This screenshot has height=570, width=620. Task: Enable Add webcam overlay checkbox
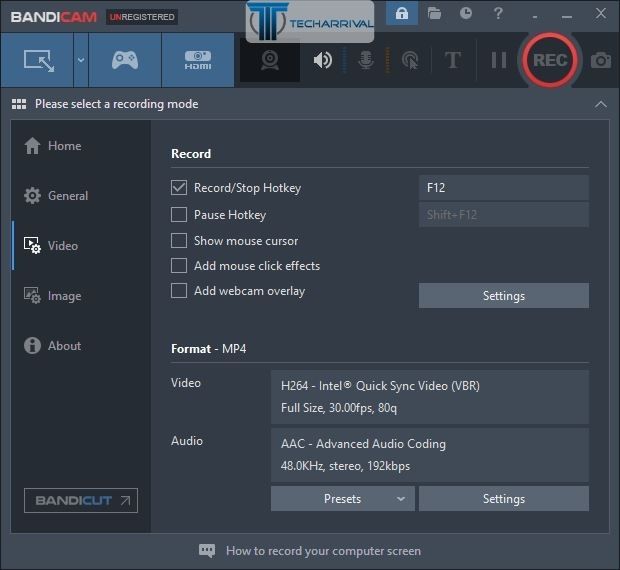point(179,291)
